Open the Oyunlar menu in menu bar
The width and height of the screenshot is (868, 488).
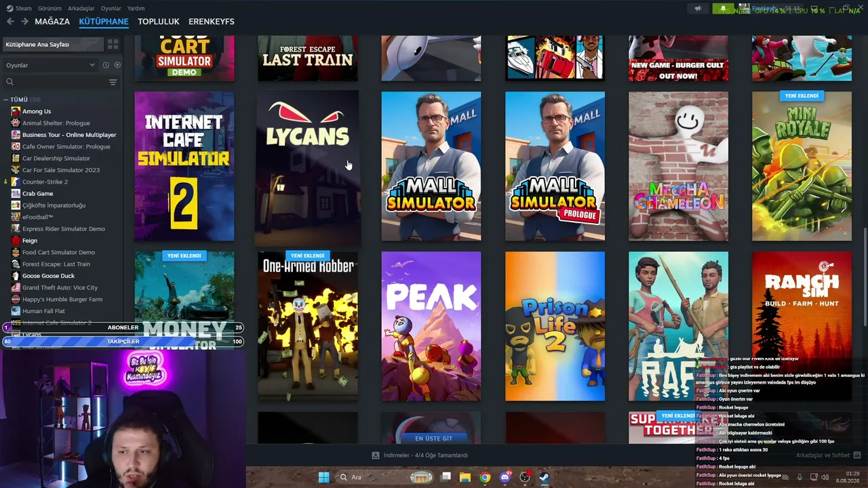pyautogui.click(x=111, y=8)
